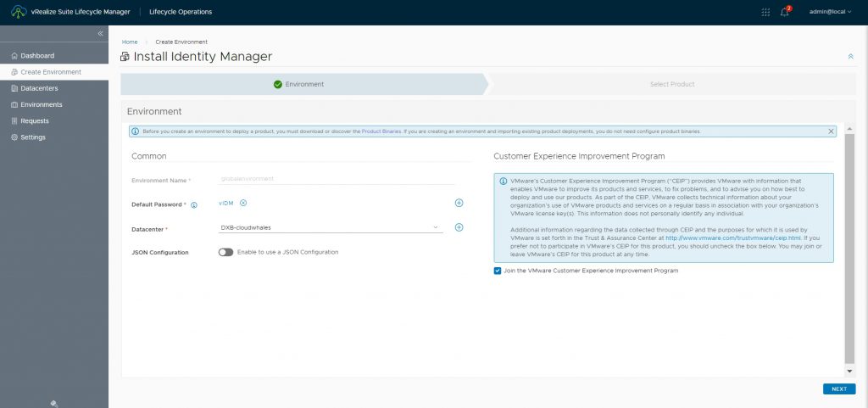Viewport: 868px width, 408px height.
Task: Click the green checkmark on Environment step
Action: pos(278,84)
